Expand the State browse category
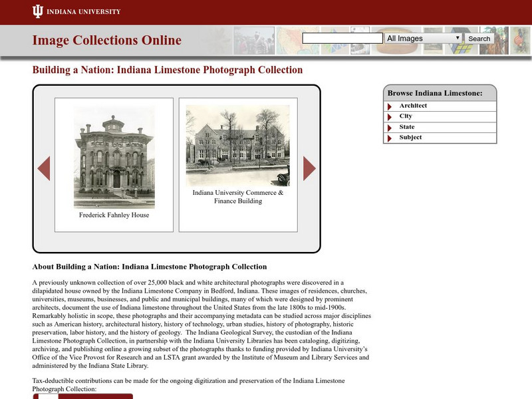This screenshot has width=532, height=399. [x=406, y=127]
